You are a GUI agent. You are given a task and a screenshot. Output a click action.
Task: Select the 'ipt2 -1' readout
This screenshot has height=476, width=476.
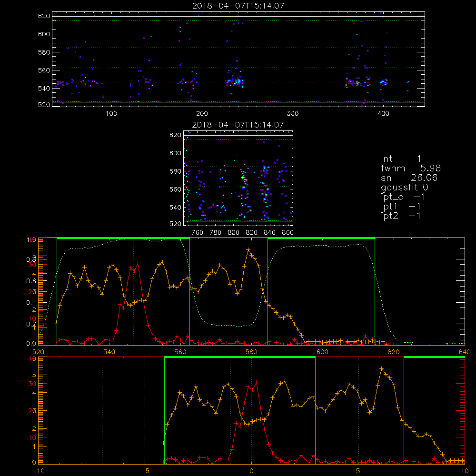[x=401, y=216]
